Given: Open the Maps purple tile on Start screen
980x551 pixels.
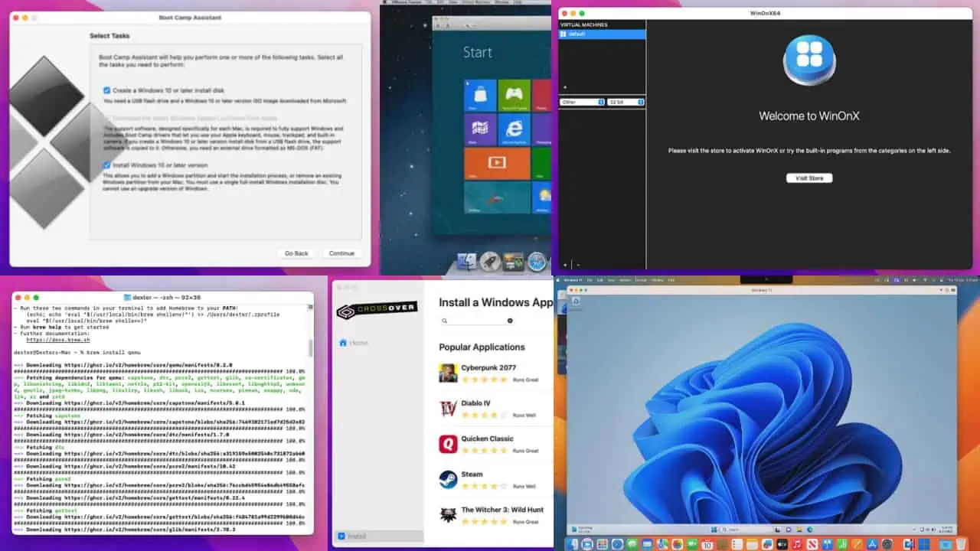Looking at the screenshot, I should coord(480,129).
